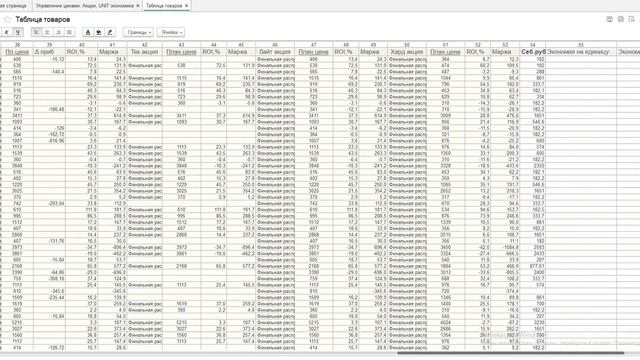This screenshot has width=640, height=360.
Task: Select the cell with value -186.48
Action: tap(49, 109)
